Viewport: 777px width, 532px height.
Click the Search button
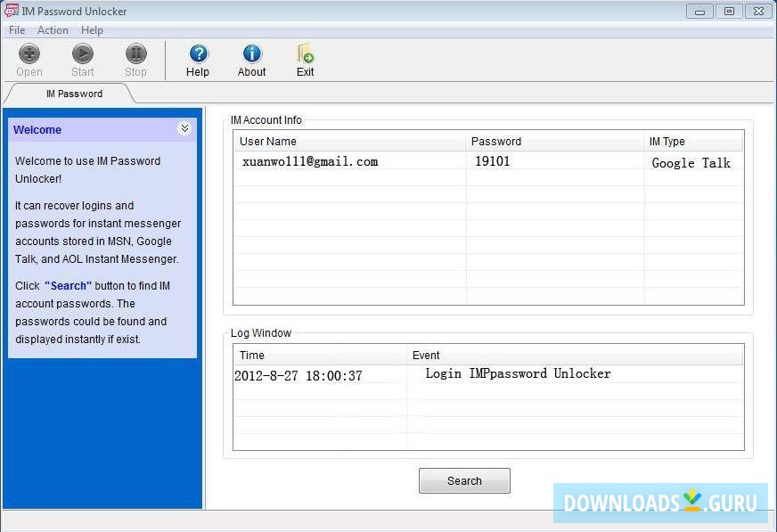pos(463,480)
